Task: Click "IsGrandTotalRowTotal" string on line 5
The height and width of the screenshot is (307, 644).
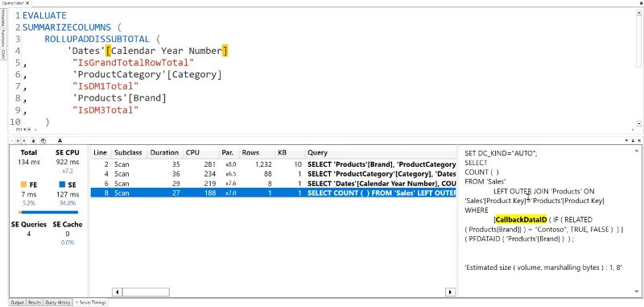Action: tap(133, 63)
